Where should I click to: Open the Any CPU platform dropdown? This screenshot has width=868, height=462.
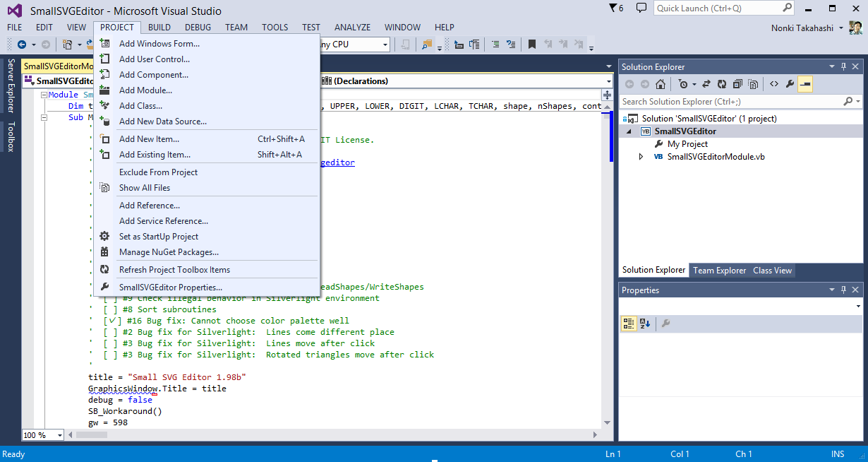[x=385, y=45]
